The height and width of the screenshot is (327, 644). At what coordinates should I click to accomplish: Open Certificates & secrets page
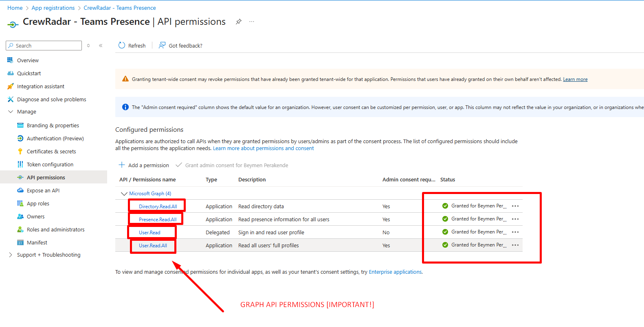coord(51,151)
